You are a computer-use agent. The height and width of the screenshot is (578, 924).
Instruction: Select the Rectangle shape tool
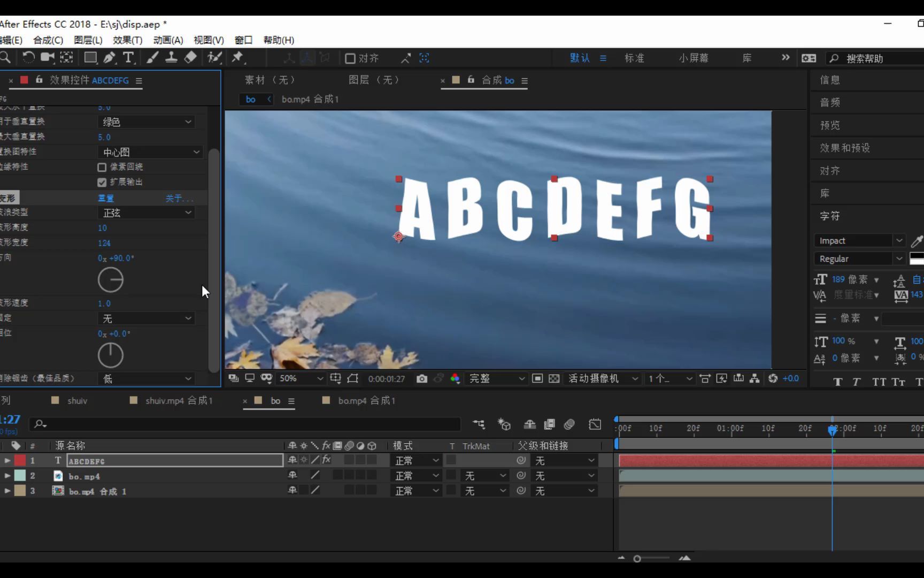click(x=90, y=58)
